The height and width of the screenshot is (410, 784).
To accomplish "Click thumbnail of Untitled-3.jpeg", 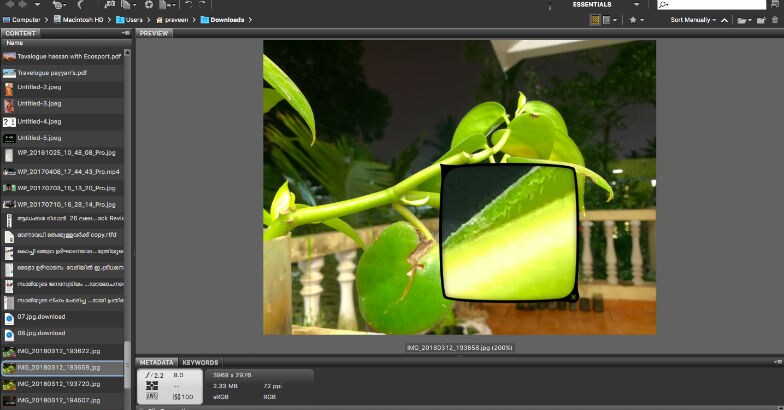I will 9,106.
